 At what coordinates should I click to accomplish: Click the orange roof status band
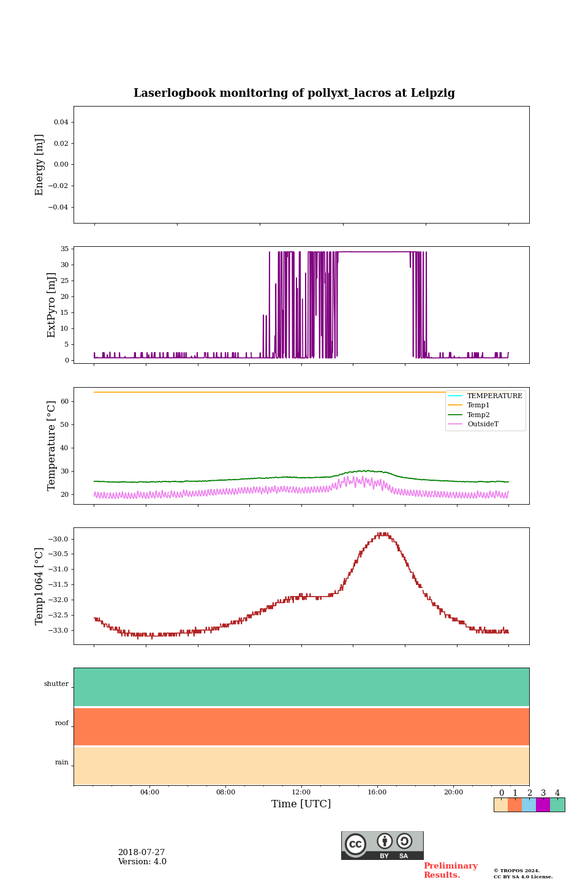click(301, 726)
